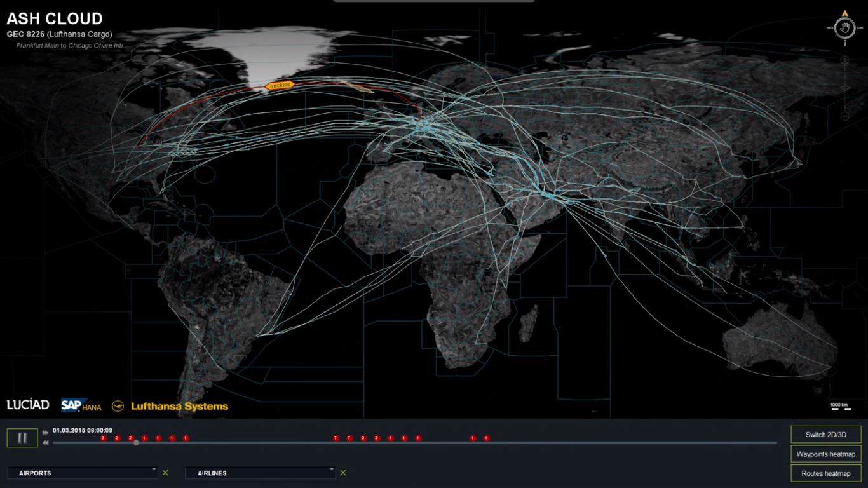Click the first red timeline marker labeled 7
Screen dimensions: 868x488
pos(336,438)
